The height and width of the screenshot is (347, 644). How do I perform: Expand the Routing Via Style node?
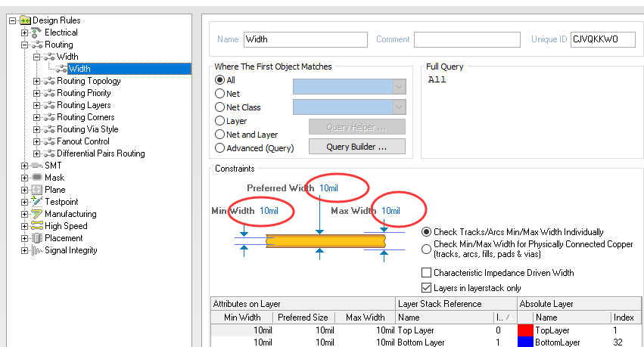(x=37, y=129)
